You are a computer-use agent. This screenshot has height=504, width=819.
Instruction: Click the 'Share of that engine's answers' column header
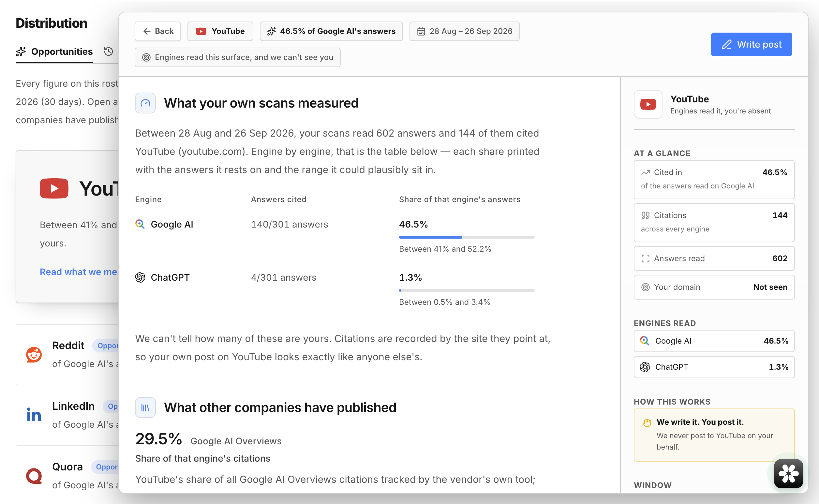459,199
